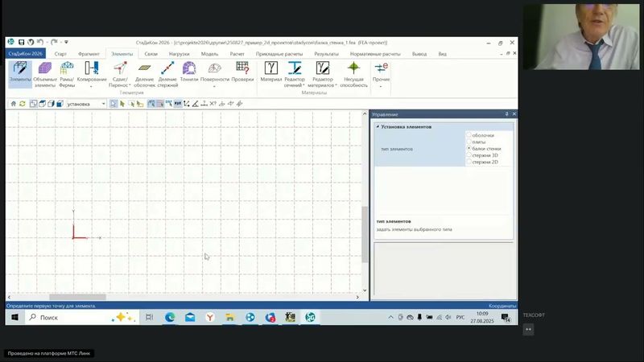
Task: Select the оболочки radio button
Action: click(x=469, y=135)
